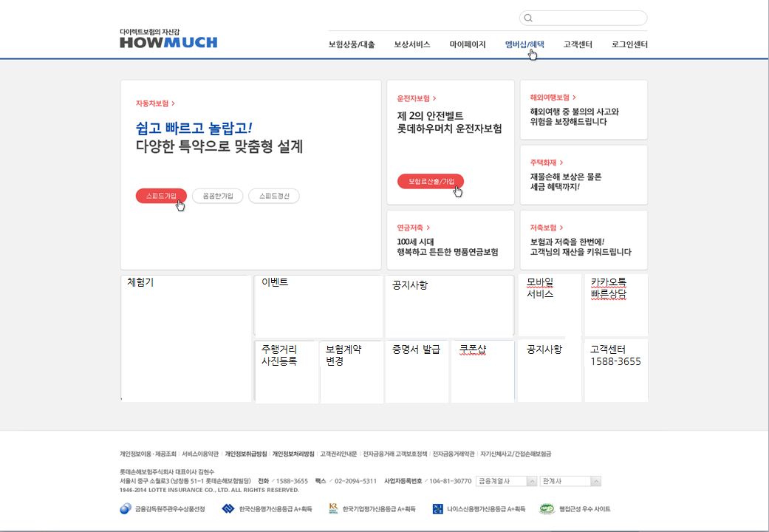Image resolution: width=769 pixels, height=532 pixels.
Task: Click the text "다양한 특약으로 맞춤형 설계"
Action: point(219,146)
